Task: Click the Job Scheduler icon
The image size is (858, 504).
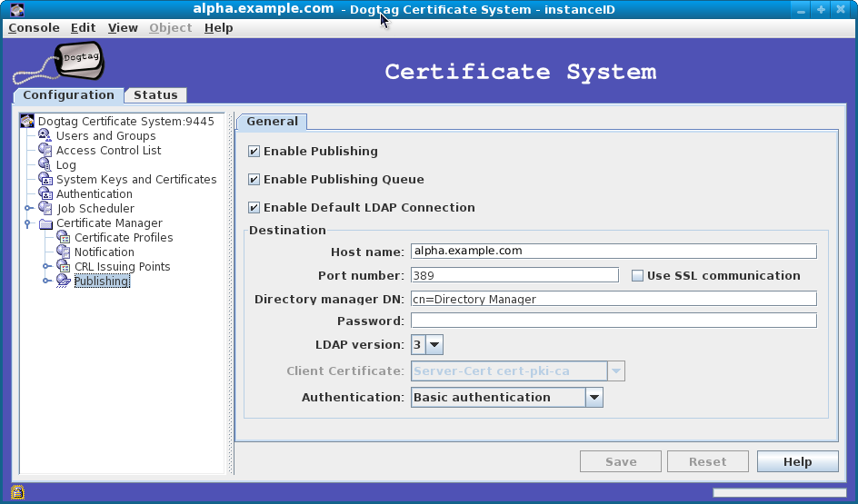Action: click(45, 208)
